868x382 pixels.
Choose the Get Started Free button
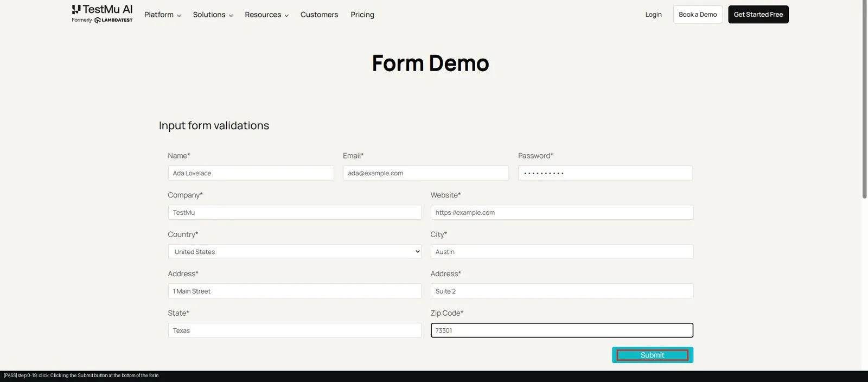coord(758,15)
